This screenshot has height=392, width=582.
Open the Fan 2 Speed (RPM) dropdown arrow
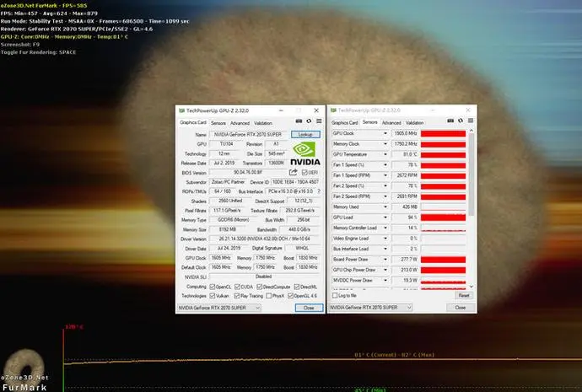coord(385,196)
